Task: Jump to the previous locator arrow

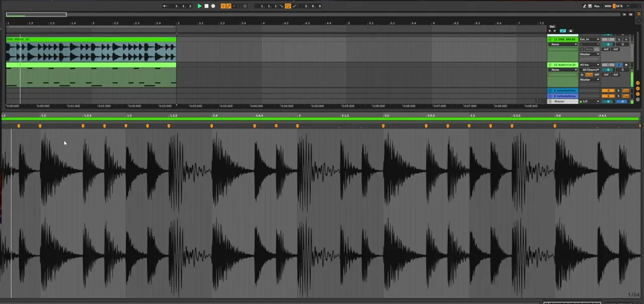Action: click(x=549, y=31)
